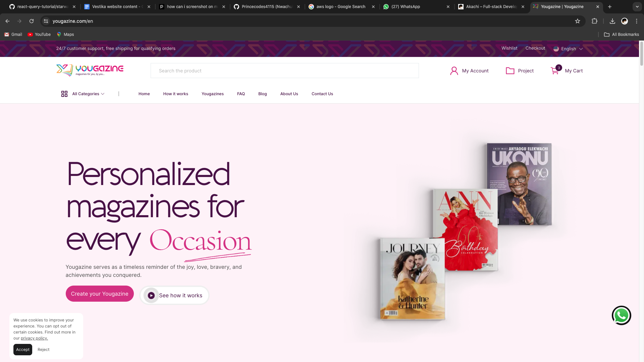Reload the page
This screenshot has height=362, width=644.
[32, 21]
